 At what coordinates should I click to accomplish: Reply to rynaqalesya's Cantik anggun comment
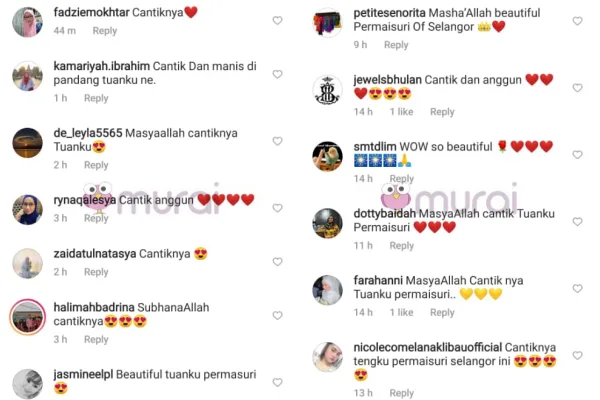coord(96,218)
